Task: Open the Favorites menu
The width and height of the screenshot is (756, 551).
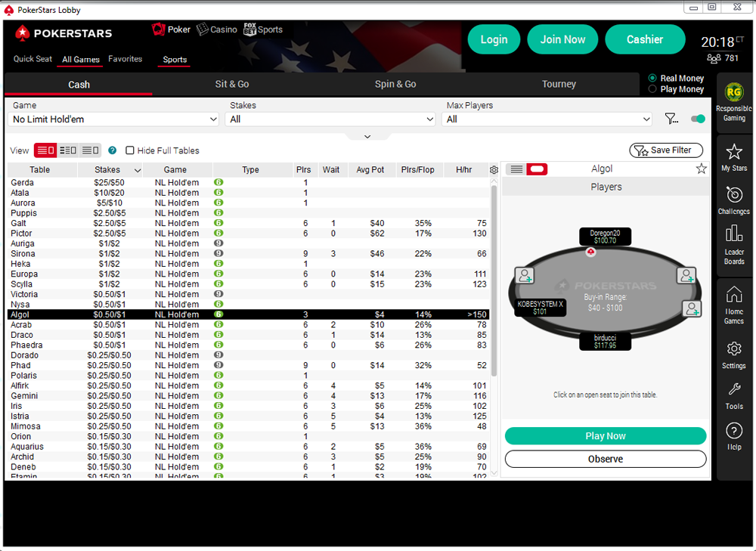Action: tap(125, 59)
